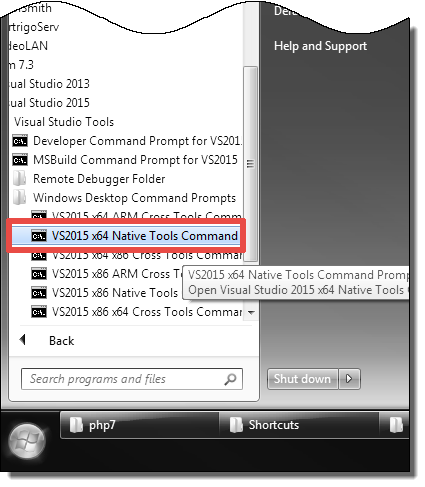The image size is (425, 487).
Task: Click the VS2015 x86 ARM Cross Tools icon
Action: click(39, 274)
